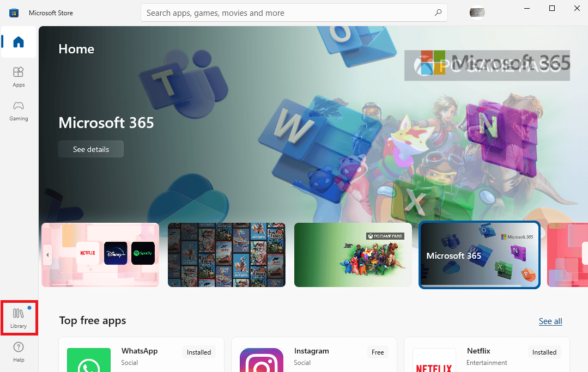The height and width of the screenshot is (372, 588).
Task: Click the Netflix logo in carousel card
Action: pos(88,253)
